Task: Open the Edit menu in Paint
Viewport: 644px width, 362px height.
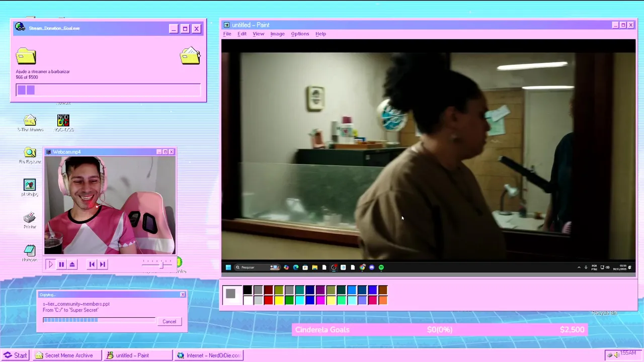Action: [242, 34]
